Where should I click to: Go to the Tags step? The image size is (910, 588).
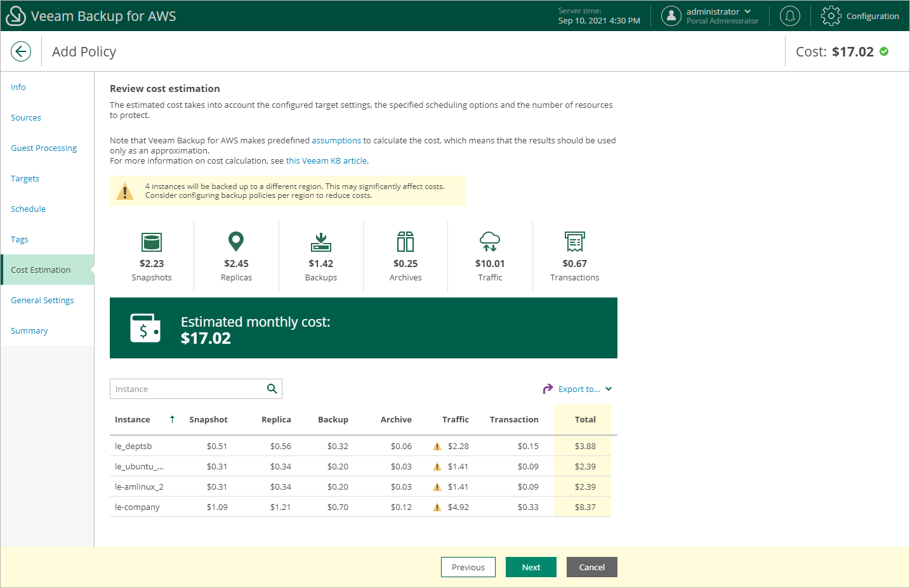click(20, 239)
